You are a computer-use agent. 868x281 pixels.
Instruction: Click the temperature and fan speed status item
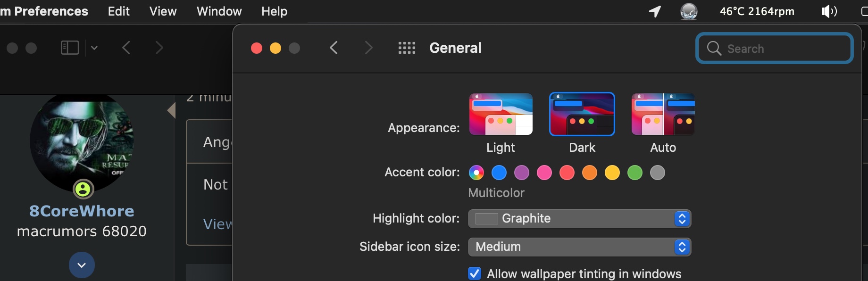tap(757, 11)
